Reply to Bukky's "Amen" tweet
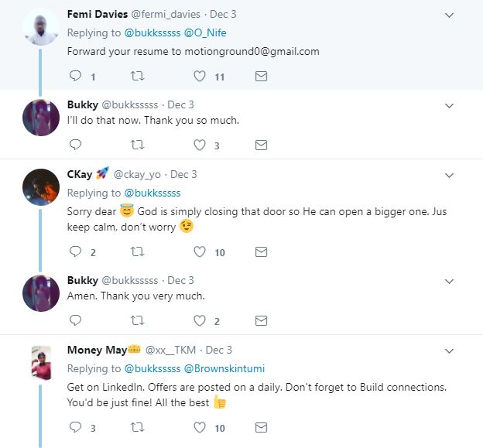The image size is (483, 448). pyautogui.click(x=75, y=320)
